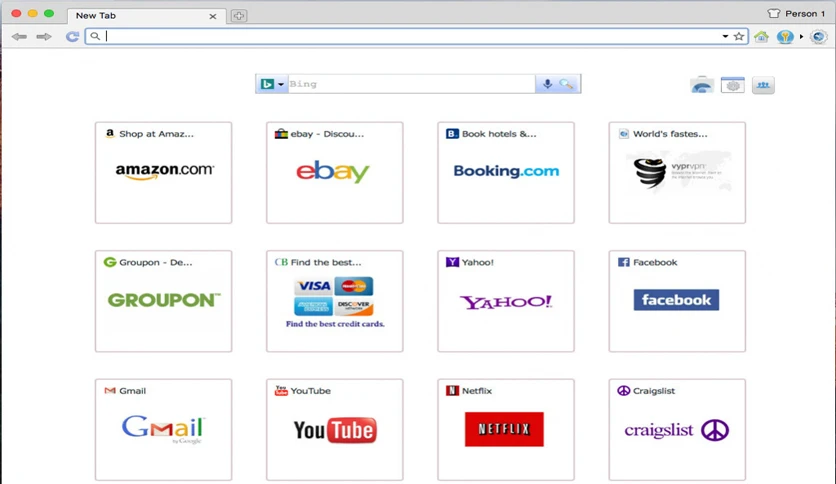The width and height of the screenshot is (836, 484).
Task: Click the YouTube favicon in tile header
Action: tap(281, 390)
